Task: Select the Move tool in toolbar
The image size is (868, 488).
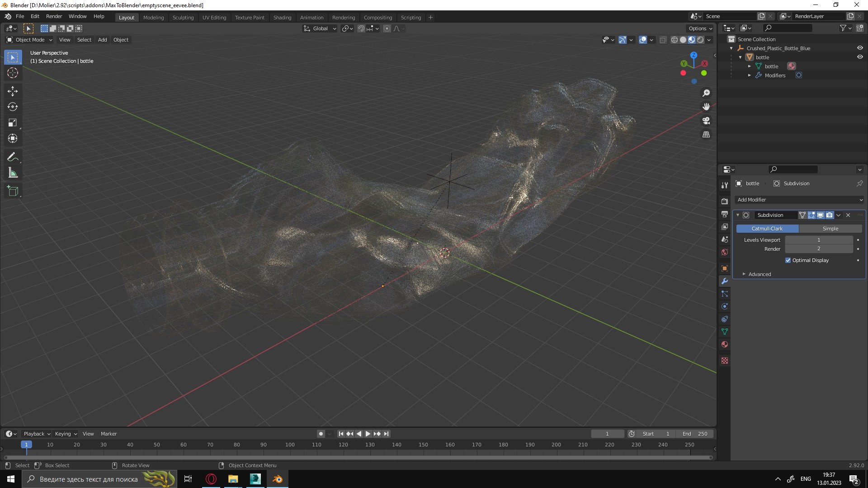Action: tap(13, 91)
